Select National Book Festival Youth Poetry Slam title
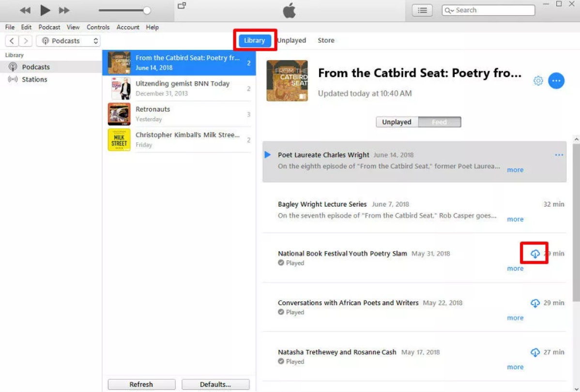The image size is (580, 392). pos(342,253)
